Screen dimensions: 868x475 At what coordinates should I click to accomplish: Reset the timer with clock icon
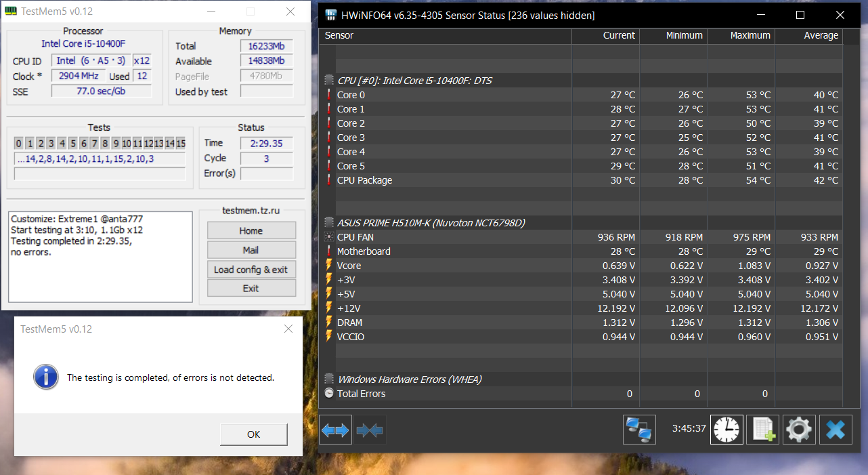pos(726,430)
